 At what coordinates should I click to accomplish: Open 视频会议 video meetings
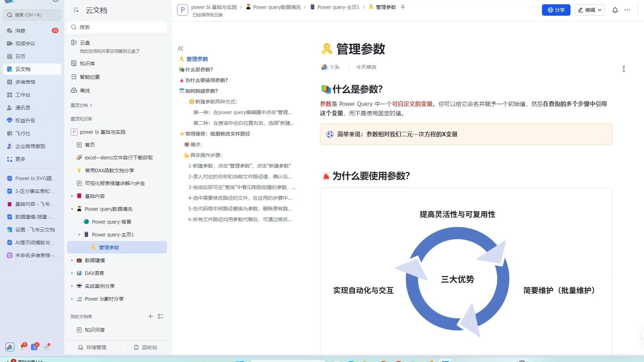point(32,44)
